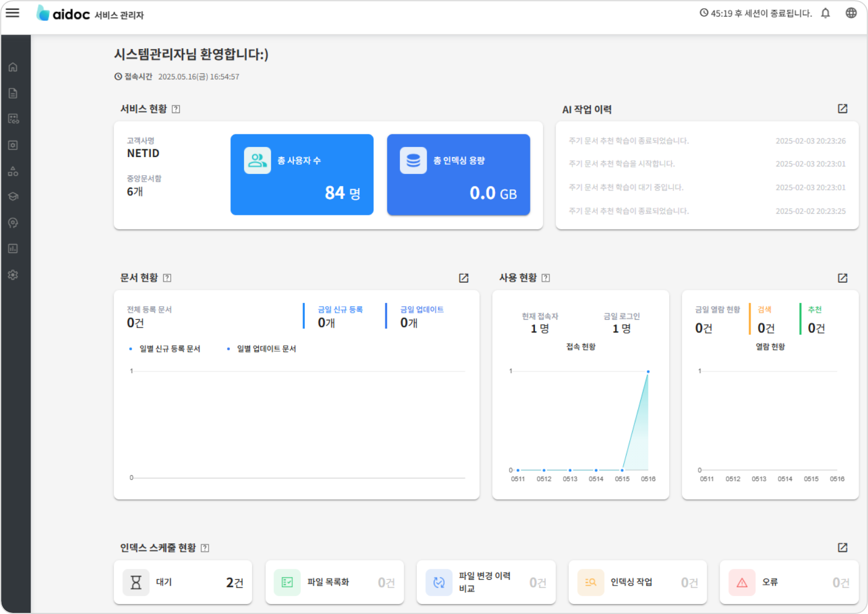Open the globe language selector

pos(851,13)
